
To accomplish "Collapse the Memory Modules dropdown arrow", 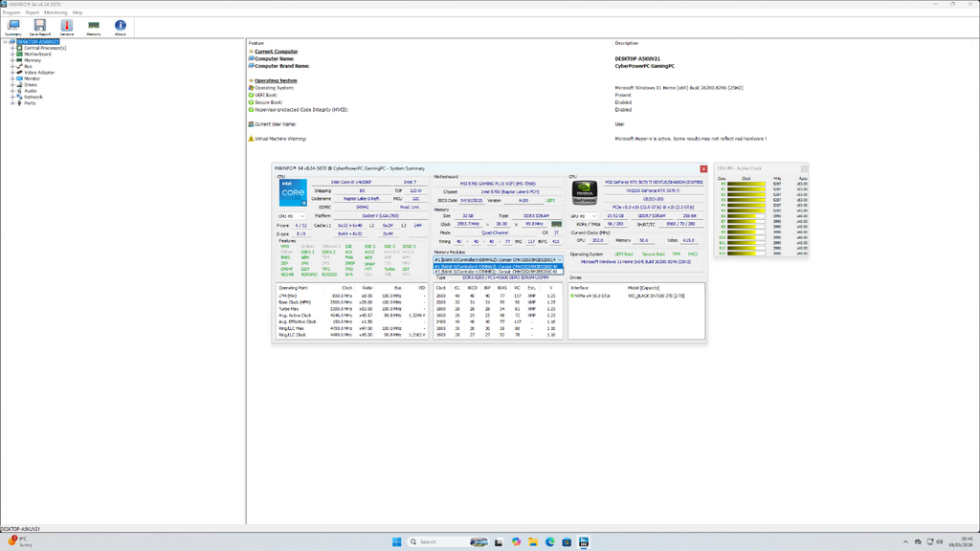I will [x=559, y=260].
